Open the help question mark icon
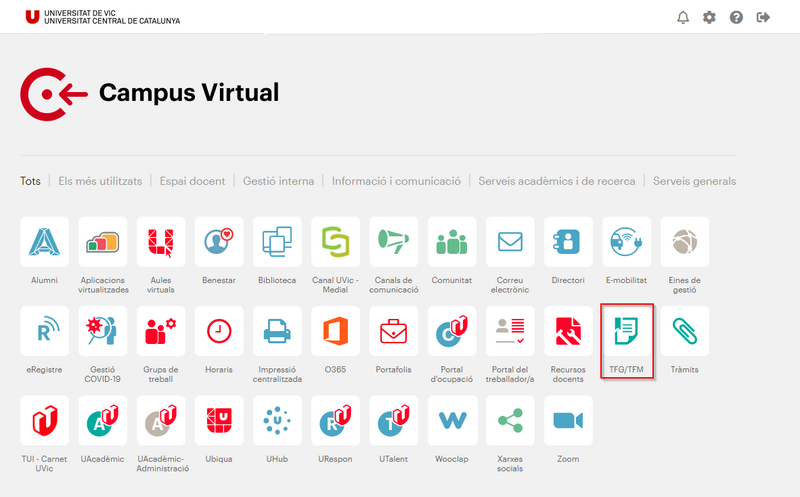 click(x=736, y=17)
